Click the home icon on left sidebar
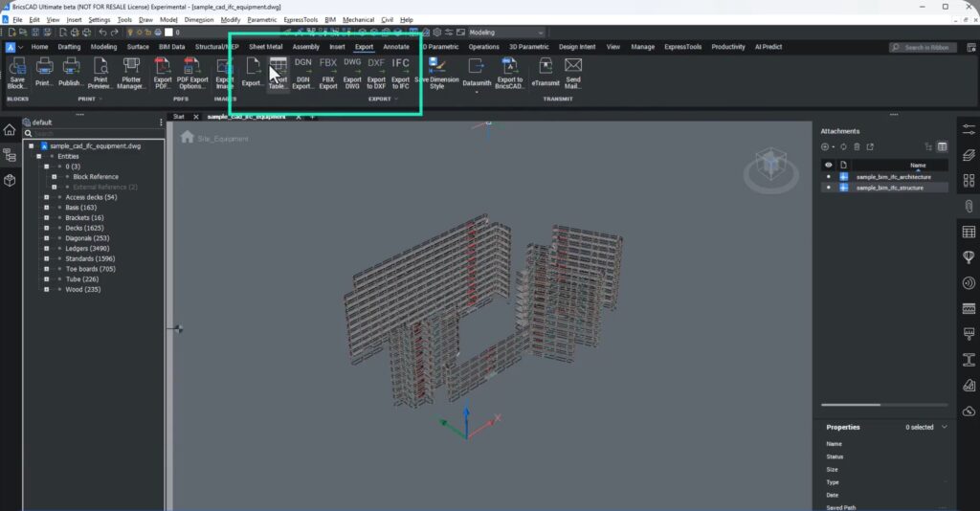The width and height of the screenshot is (980, 511). pos(10,129)
